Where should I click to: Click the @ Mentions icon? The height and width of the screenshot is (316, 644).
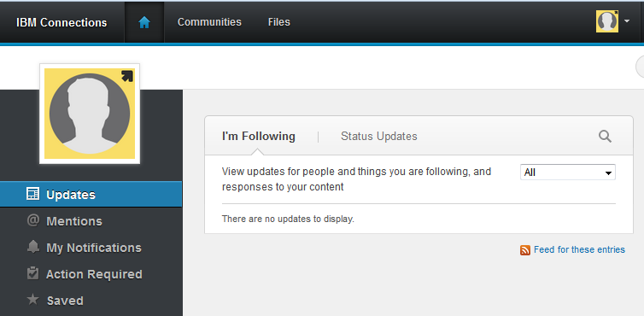click(x=32, y=220)
